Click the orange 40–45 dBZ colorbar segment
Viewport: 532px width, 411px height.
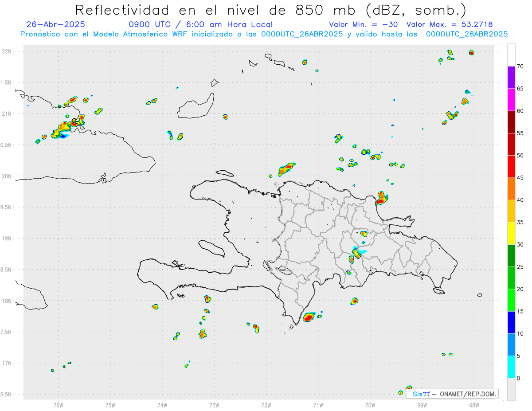(511, 189)
